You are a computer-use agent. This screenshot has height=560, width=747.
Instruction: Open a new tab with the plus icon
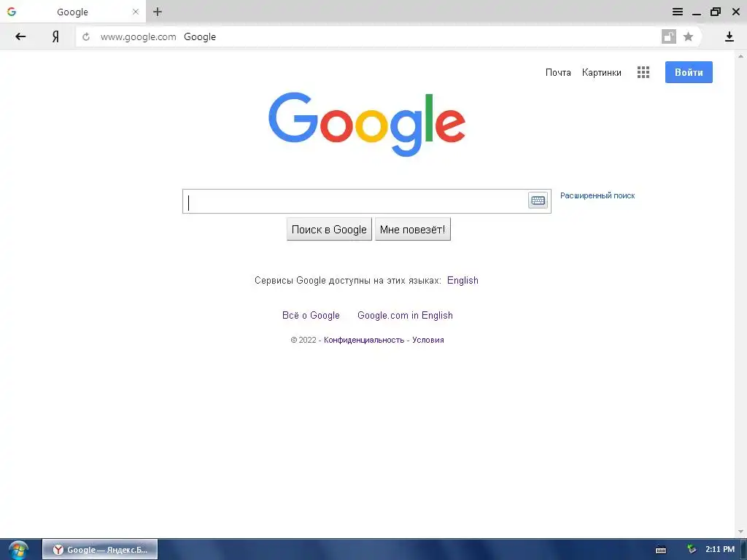coord(158,12)
